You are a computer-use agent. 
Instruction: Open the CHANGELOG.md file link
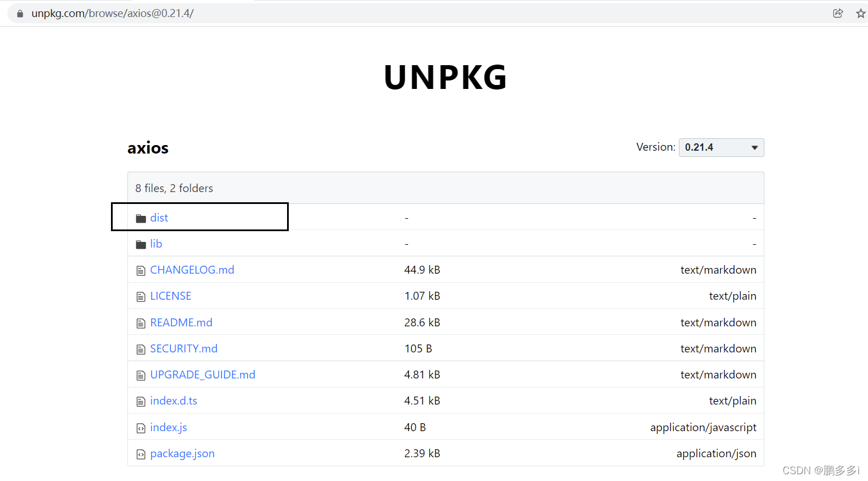pos(192,270)
